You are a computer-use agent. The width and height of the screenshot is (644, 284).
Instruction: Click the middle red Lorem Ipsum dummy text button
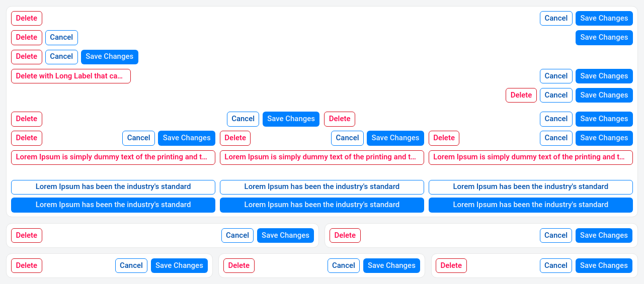pos(321,157)
